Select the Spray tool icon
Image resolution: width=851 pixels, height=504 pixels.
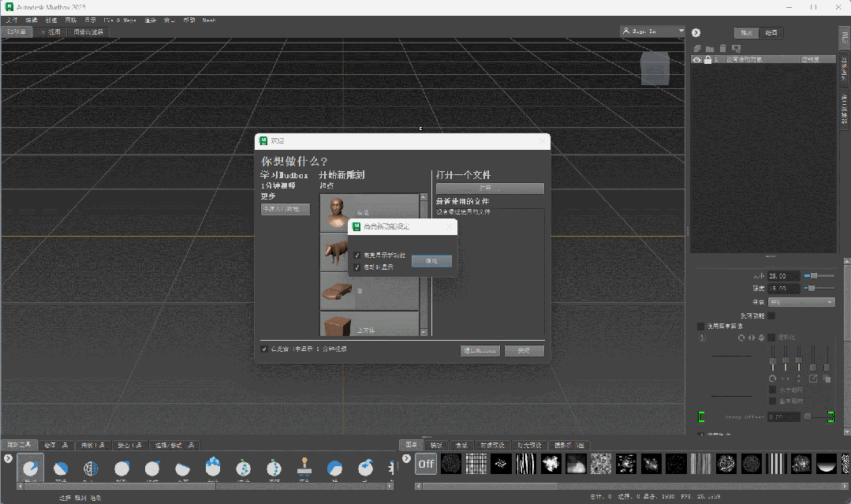coord(244,469)
